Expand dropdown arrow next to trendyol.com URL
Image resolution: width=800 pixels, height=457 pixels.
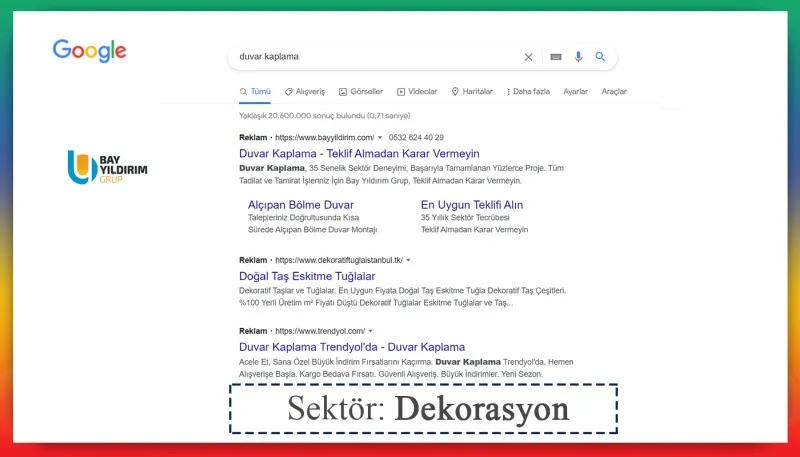(370, 331)
